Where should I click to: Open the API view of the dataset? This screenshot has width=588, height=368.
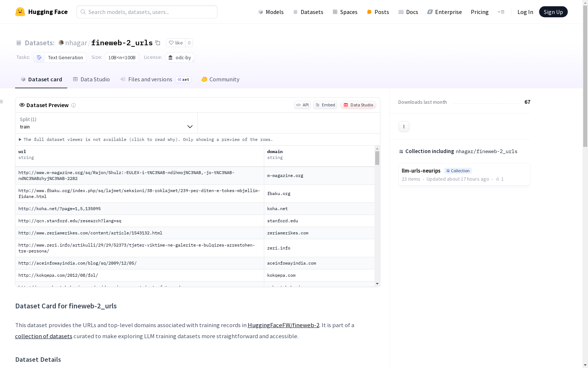(302, 105)
